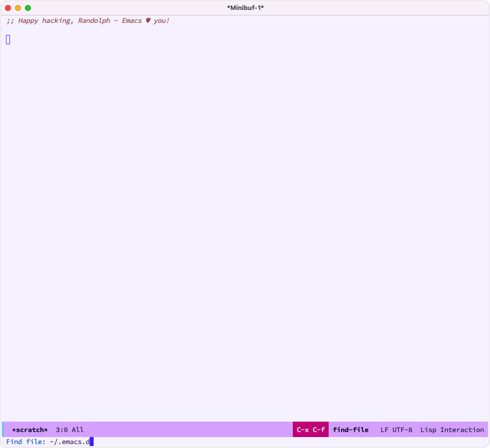Click the *Minibuf-1* window title

click(x=245, y=8)
